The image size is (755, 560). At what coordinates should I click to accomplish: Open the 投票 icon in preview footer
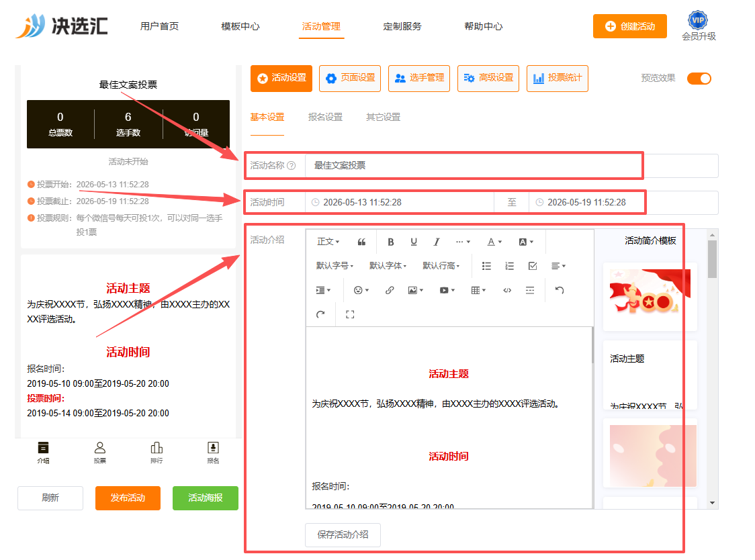point(99,452)
